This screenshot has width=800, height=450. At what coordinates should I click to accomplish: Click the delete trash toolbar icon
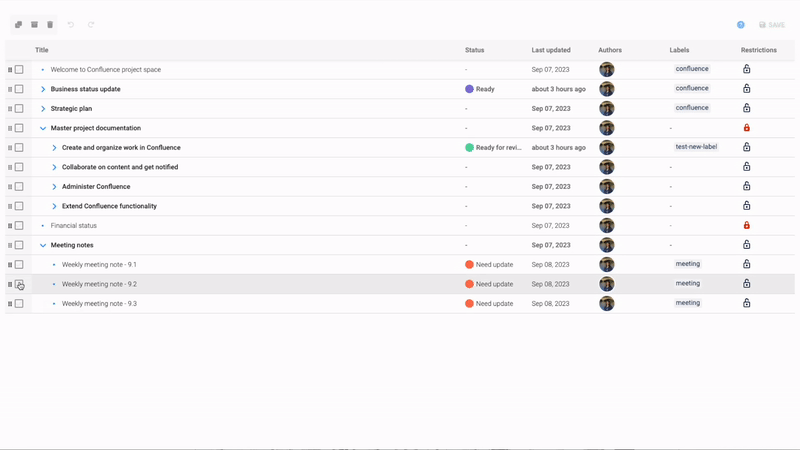pos(50,25)
